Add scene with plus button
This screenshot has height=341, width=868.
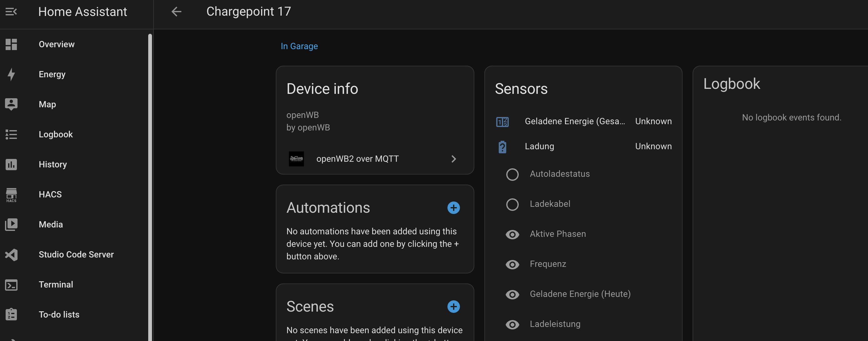(x=453, y=306)
